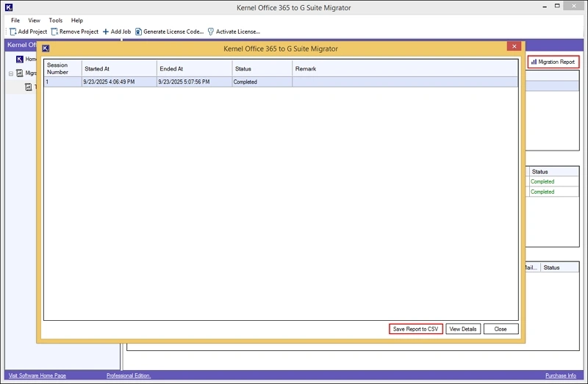Open the Visit Software Home Page link
The image size is (588, 384).
pos(37,376)
